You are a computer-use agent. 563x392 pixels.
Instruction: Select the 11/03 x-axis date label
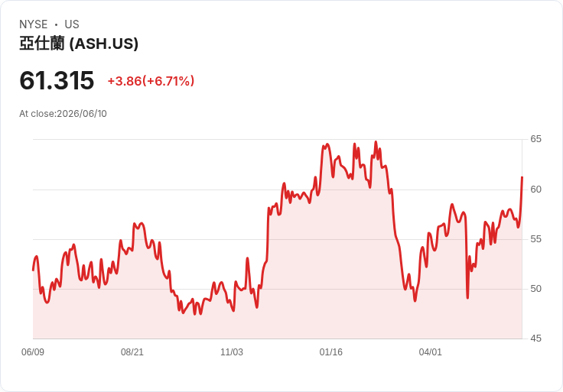coord(232,352)
